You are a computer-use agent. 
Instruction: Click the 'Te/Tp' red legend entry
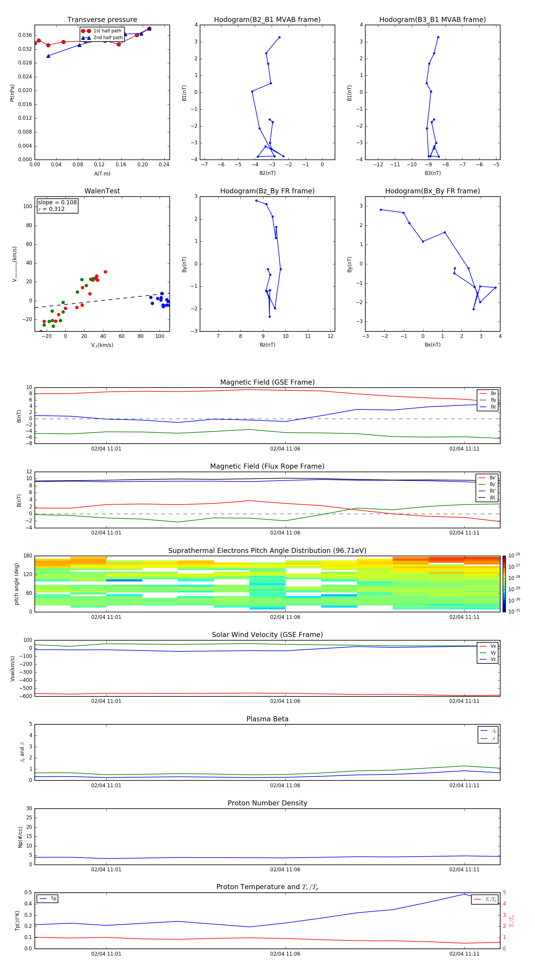(485, 899)
